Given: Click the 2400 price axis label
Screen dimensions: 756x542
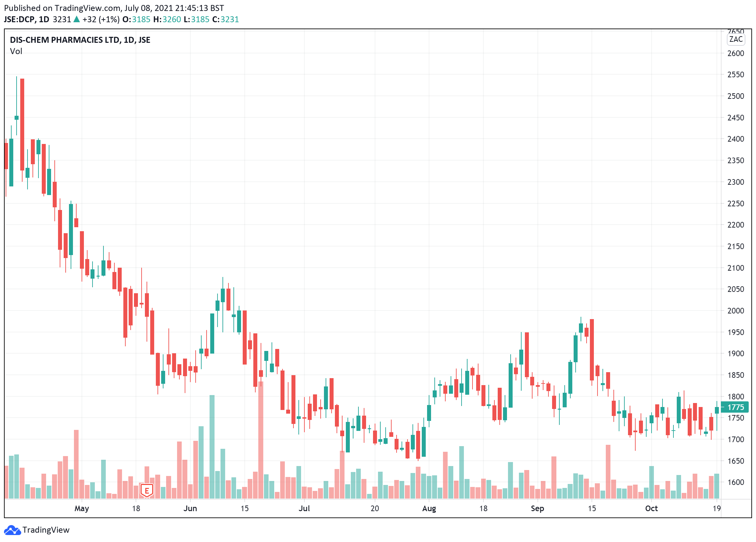Looking at the screenshot, I should pos(736,139).
